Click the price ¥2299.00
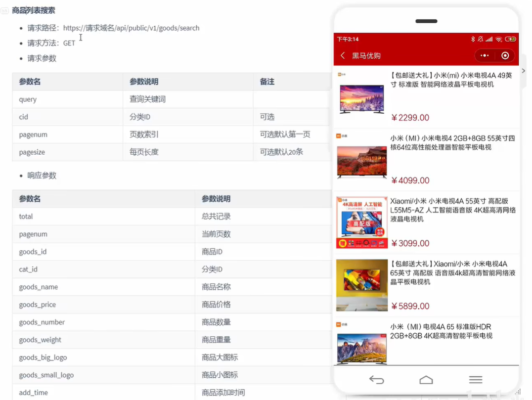Screen dimensions: 532x400 click(x=410, y=118)
